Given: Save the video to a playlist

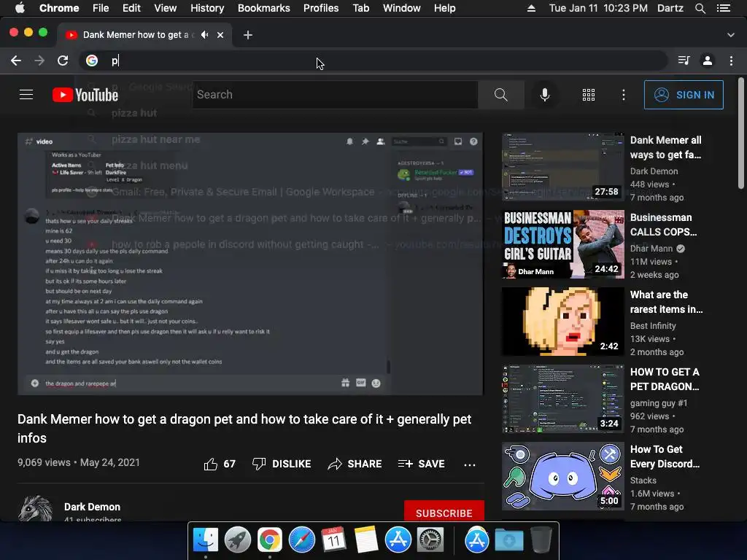Looking at the screenshot, I should coord(422,464).
